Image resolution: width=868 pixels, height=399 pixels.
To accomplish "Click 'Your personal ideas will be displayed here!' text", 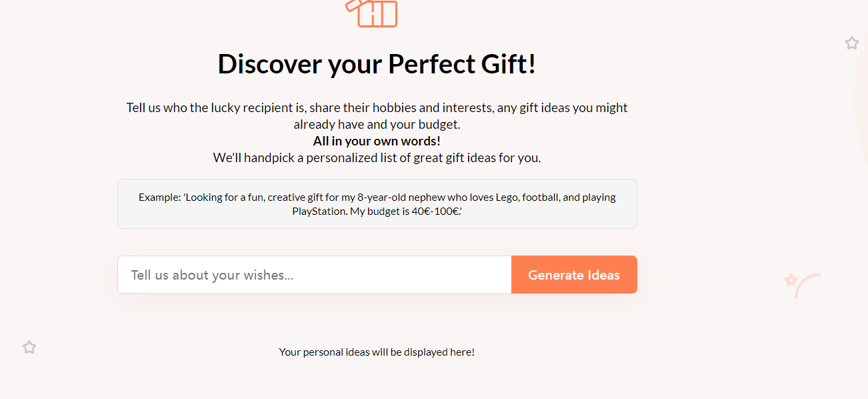I will tap(377, 352).
